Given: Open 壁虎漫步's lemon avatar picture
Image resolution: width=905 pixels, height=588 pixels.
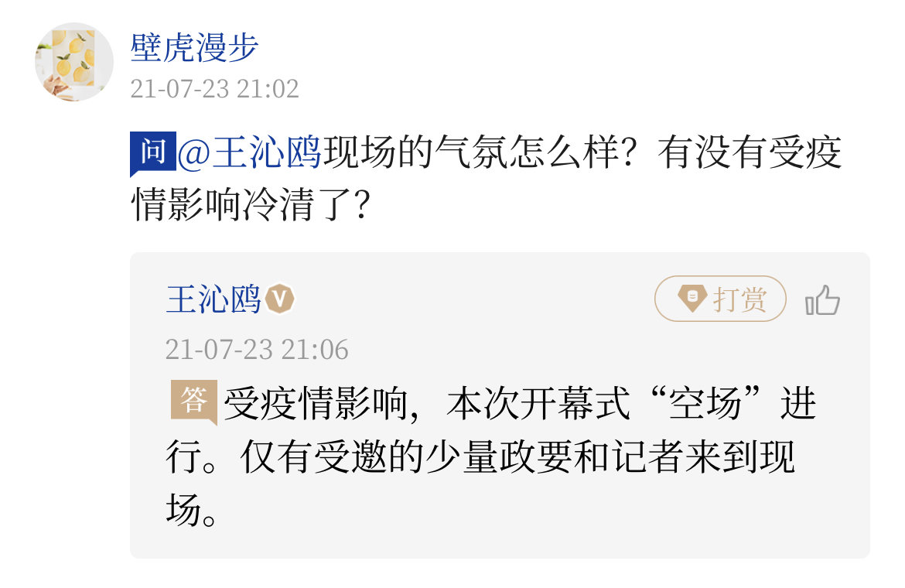Looking at the screenshot, I should coord(74,62).
